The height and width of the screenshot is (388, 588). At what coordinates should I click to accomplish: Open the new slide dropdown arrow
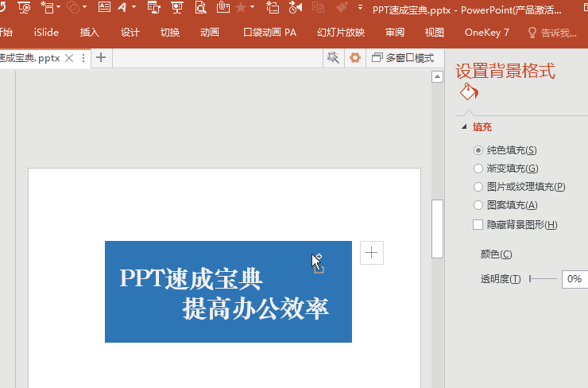pos(58,7)
